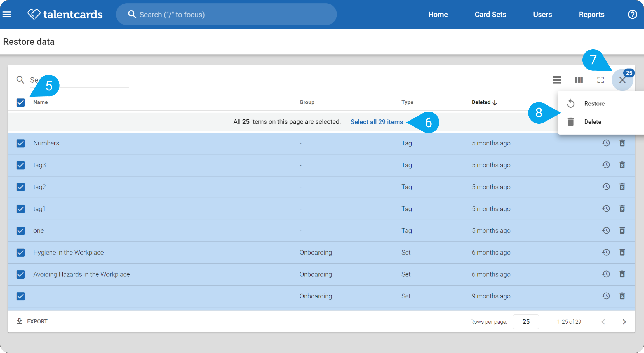Click the EXPORT button
Screen dimensions: 644x353
click(32, 321)
